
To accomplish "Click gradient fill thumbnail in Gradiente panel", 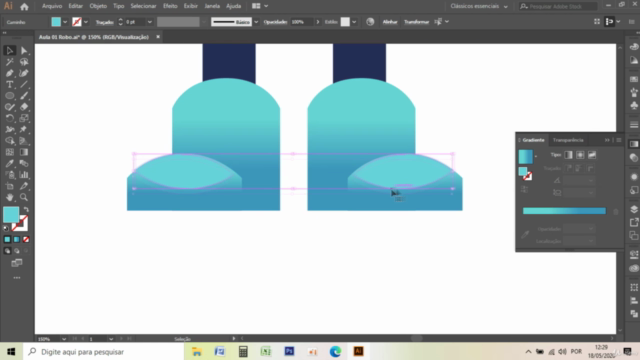I will [525, 156].
